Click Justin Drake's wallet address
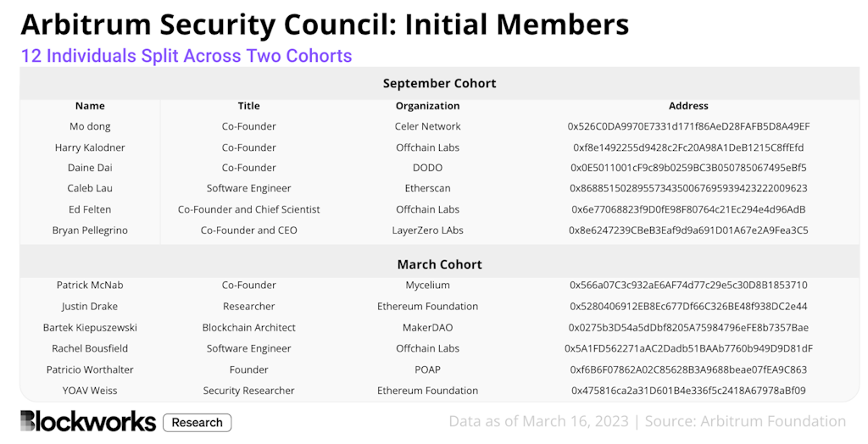 tap(688, 306)
